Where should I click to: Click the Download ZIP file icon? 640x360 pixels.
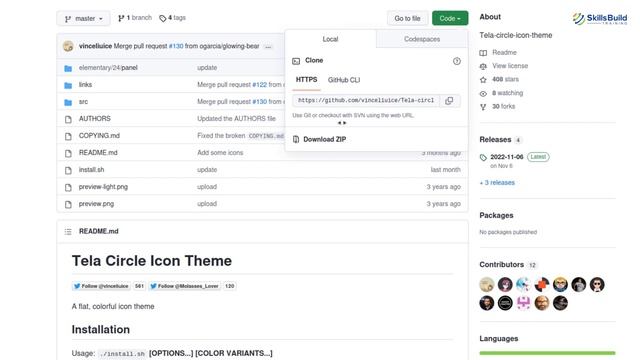[x=296, y=140]
